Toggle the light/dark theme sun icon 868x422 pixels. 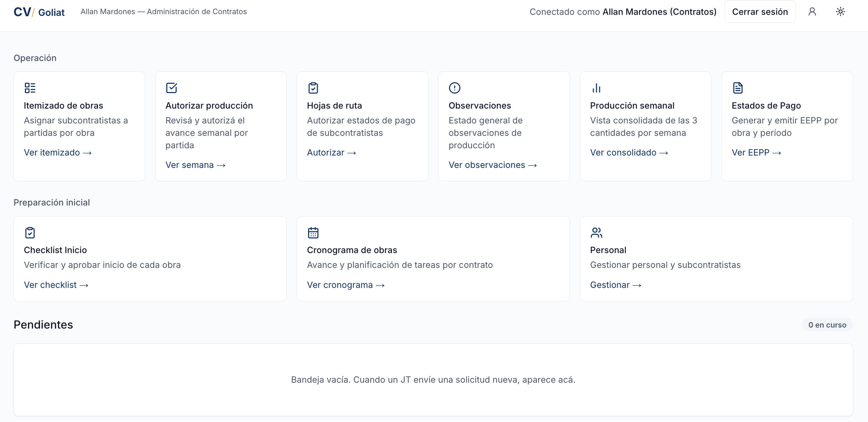click(x=840, y=12)
